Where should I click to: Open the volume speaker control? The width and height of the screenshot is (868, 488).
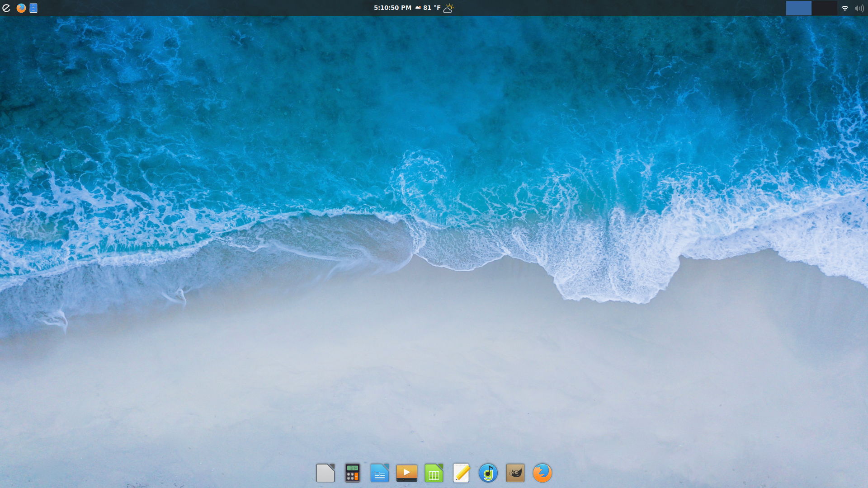pos(859,8)
